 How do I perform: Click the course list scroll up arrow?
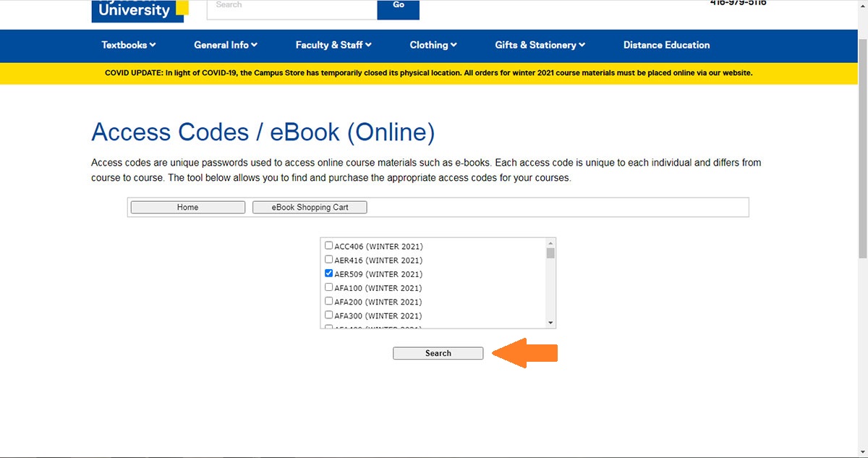click(550, 243)
